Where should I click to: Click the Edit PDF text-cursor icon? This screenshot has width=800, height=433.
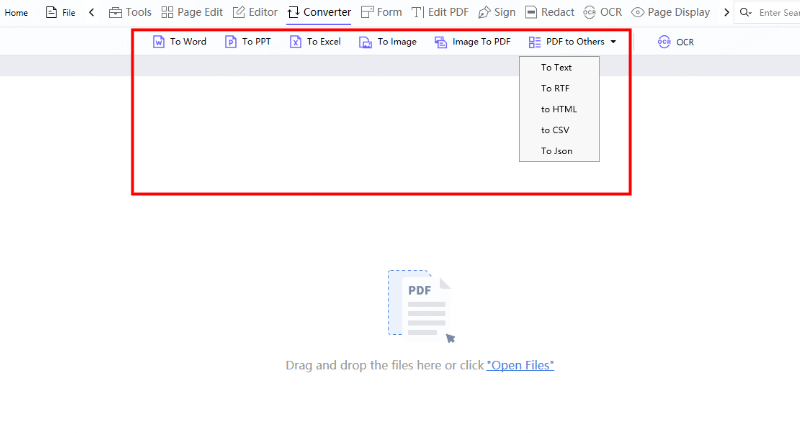point(418,12)
